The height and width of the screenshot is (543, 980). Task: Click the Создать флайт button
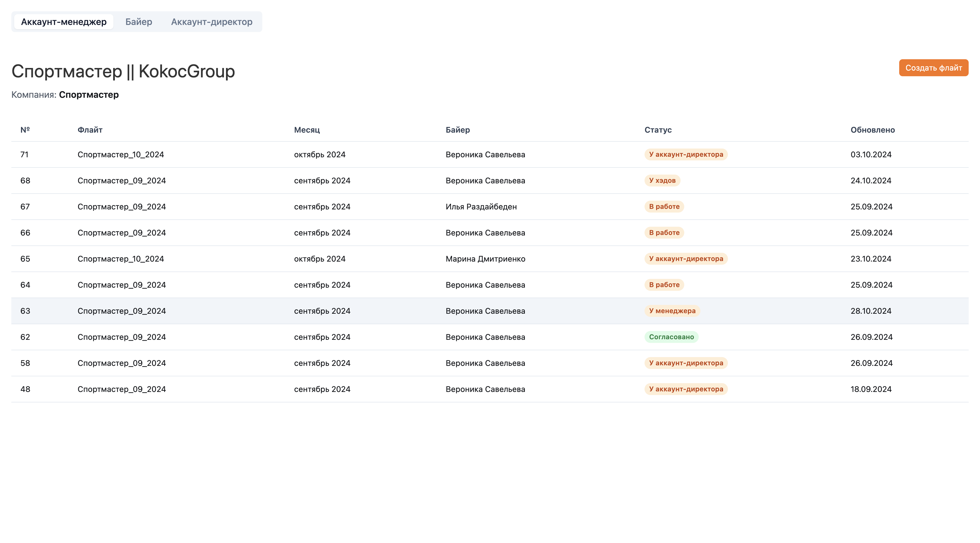[x=933, y=68]
